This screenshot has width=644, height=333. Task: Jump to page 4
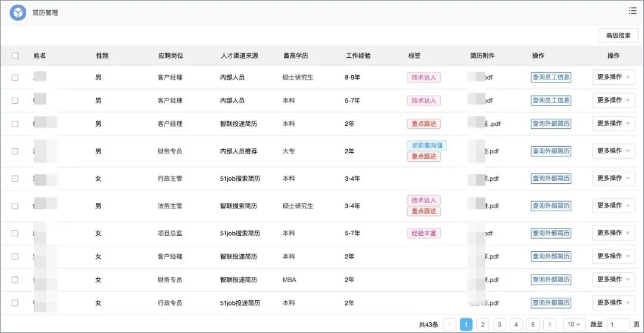(516, 325)
